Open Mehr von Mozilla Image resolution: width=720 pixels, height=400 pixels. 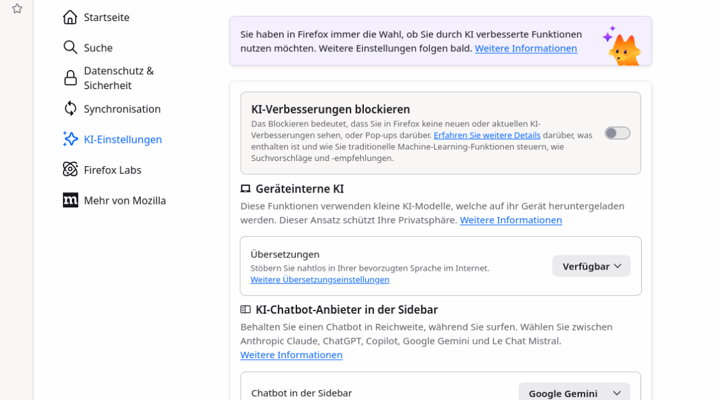pyautogui.click(x=125, y=200)
